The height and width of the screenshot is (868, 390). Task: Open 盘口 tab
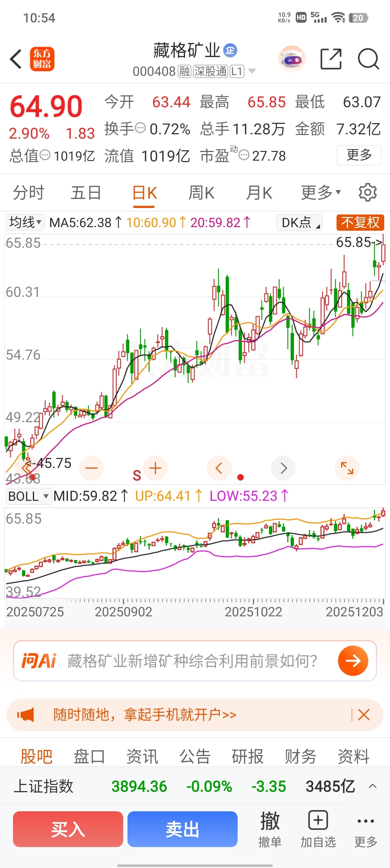(89, 756)
